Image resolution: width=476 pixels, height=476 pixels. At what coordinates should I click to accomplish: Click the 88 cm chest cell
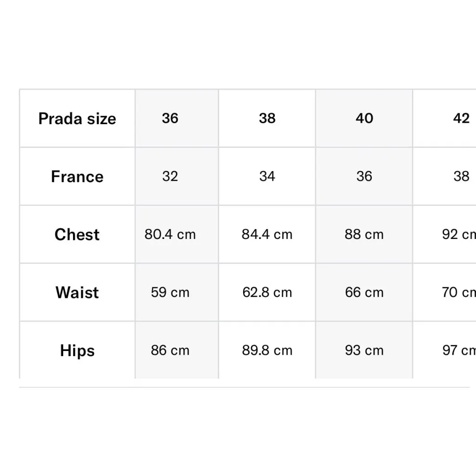pos(364,234)
